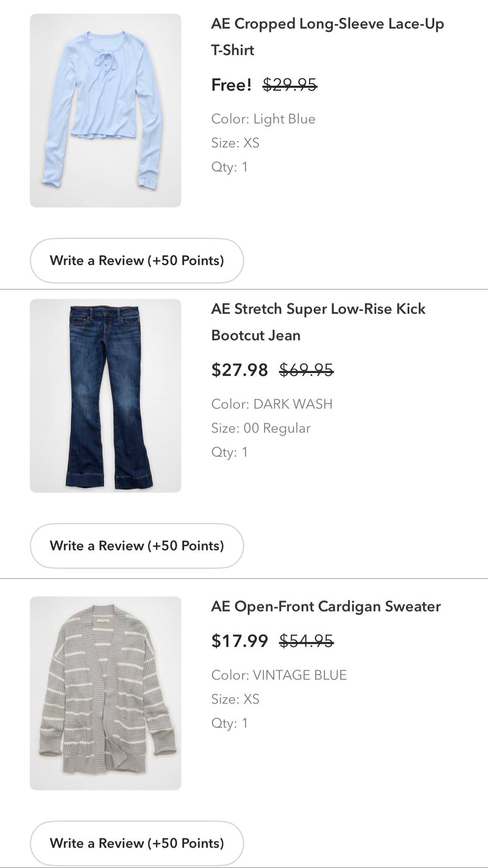
Task: Open the dark wash bootcut jean thumbnail
Action: pos(106,395)
